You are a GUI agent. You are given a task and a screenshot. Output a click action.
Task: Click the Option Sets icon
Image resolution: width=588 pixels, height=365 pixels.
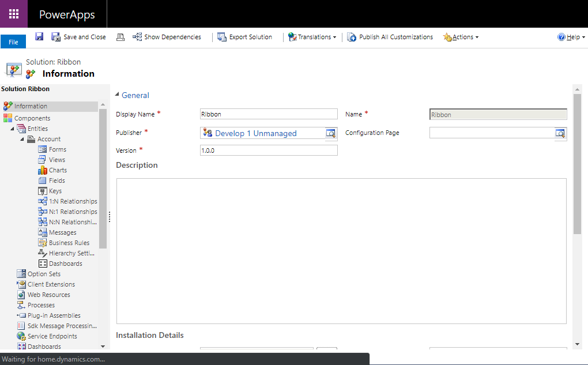21,274
